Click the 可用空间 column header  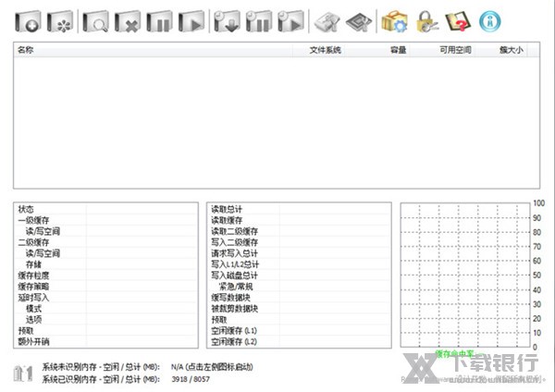click(454, 50)
